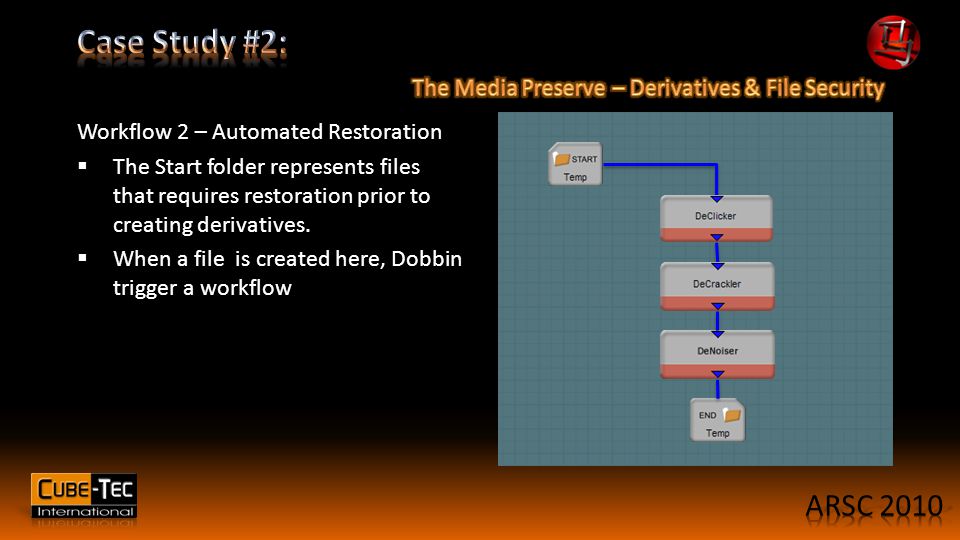Click the DeNoiser input connector arrow
Screen dimensions: 960x540
(718, 334)
